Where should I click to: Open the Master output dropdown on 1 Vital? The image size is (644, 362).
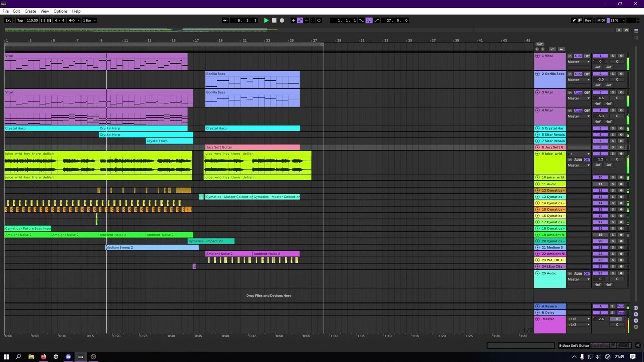tap(578, 62)
